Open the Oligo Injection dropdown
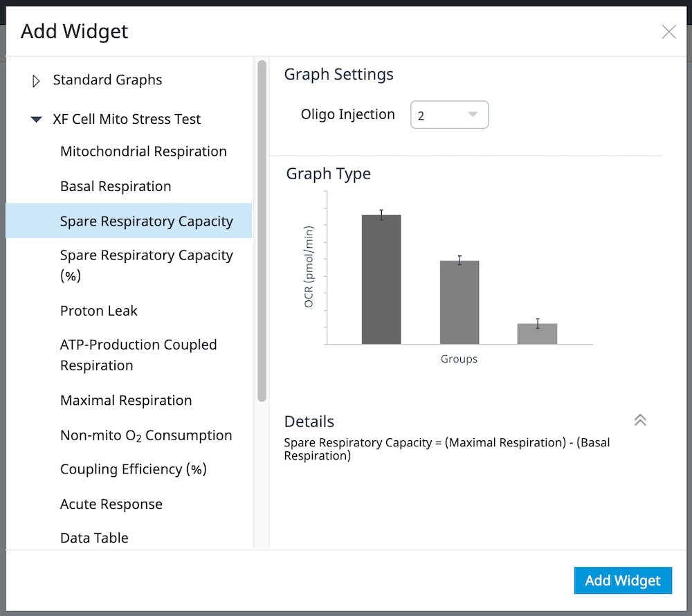The height and width of the screenshot is (616, 692). [x=450, y=115]
